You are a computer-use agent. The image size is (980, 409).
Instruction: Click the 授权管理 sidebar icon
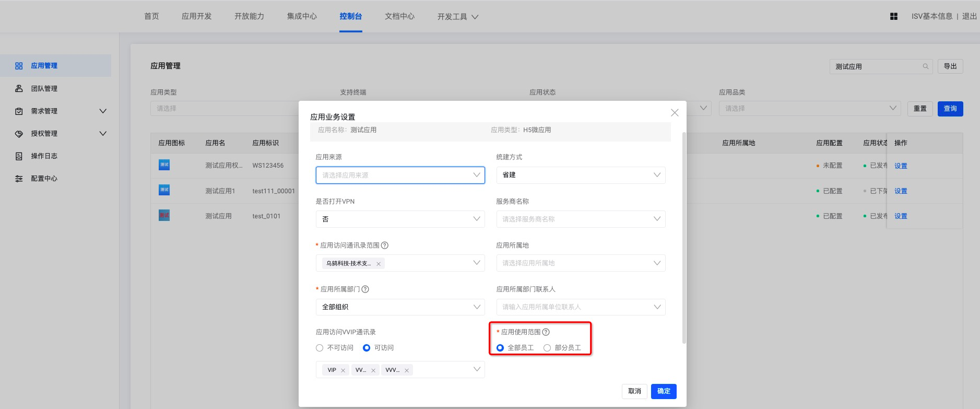pyautogui.click(x=19, y=134)
